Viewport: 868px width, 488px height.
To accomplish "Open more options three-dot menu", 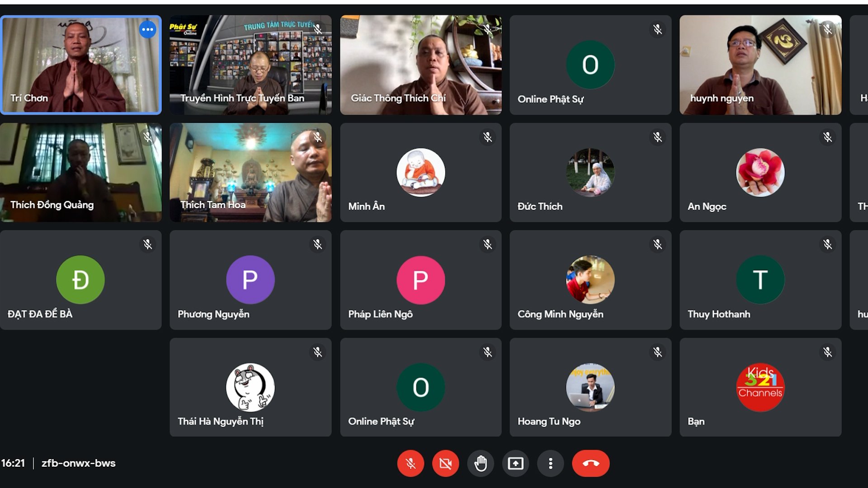I will [x=550, y=463].
